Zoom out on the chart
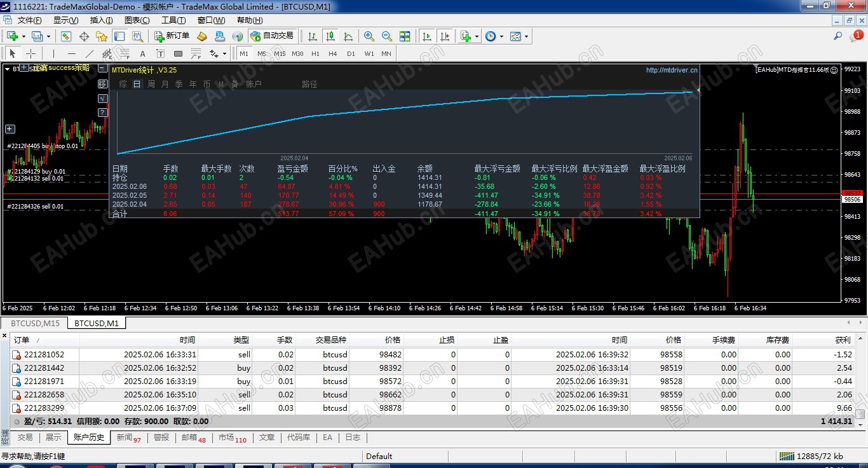Screen dimensions: 868x468 coord(387,36)
